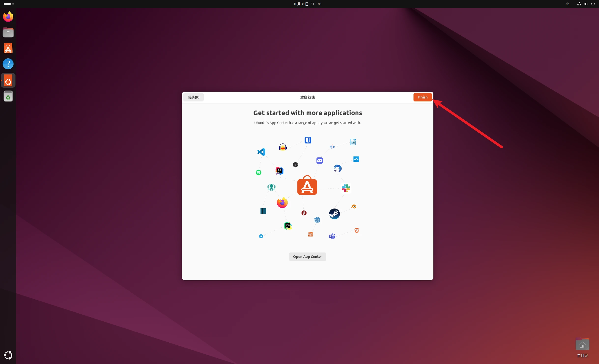
Task: Click the large orange App Center bag
Action: 307,185
